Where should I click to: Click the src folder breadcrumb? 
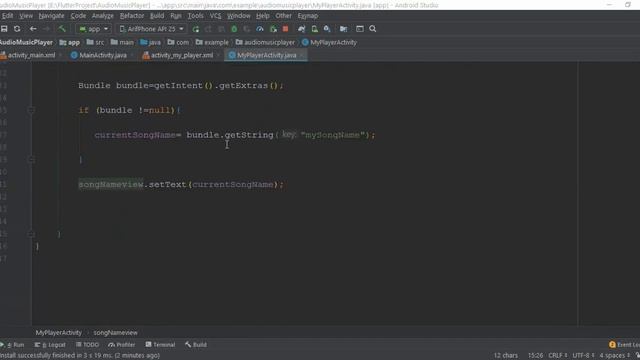tap(96, 42)
